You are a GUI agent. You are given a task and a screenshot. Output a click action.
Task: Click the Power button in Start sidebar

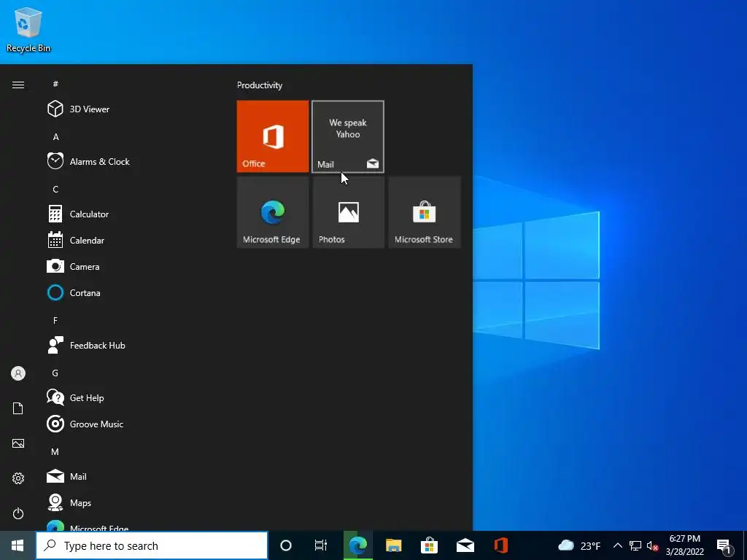pyautogui.click(x=18, y=513)
